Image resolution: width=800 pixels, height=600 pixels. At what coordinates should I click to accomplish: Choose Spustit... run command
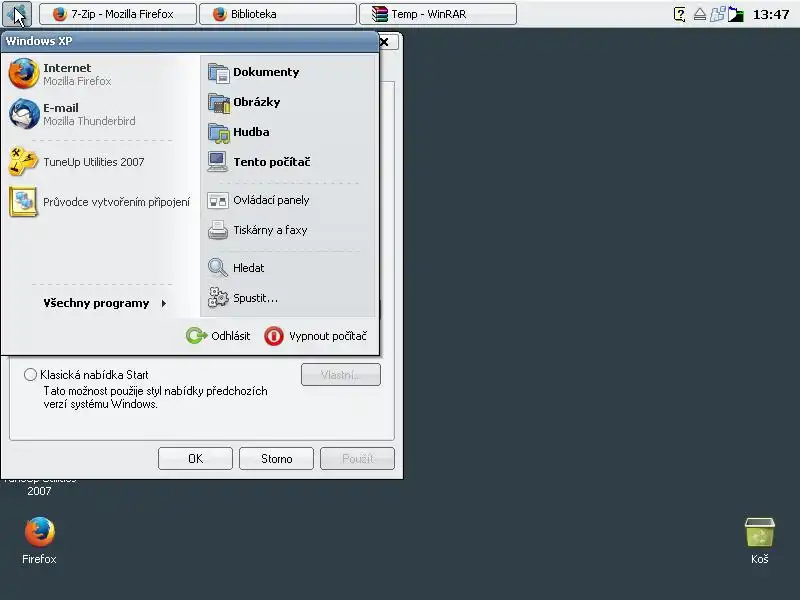coord(289,298)
